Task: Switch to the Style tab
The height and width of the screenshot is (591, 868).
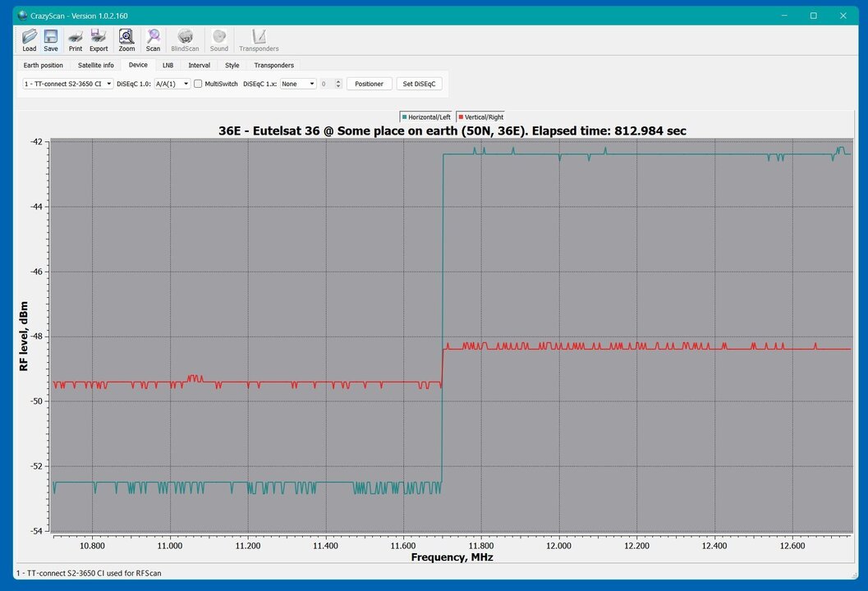Action: 232,65
